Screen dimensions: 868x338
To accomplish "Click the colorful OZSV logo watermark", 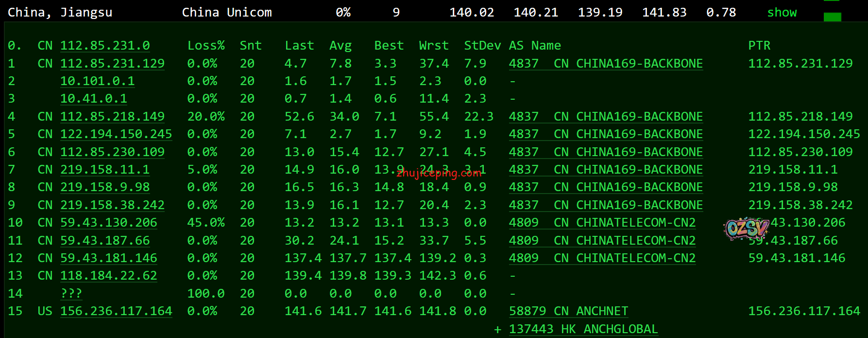I will coord(746,228).
